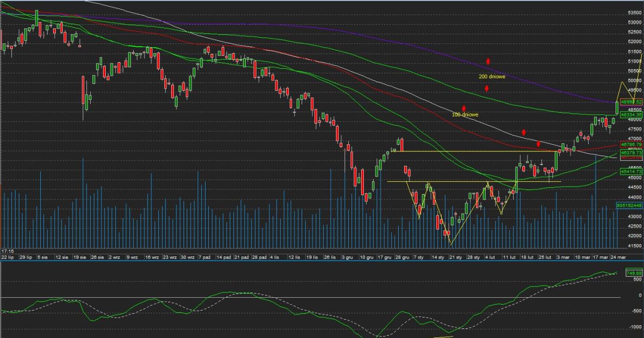Click the red arrow below "200 dniowe" label
The height and width of the screenshot is (338, 644).
pos(486,89)
